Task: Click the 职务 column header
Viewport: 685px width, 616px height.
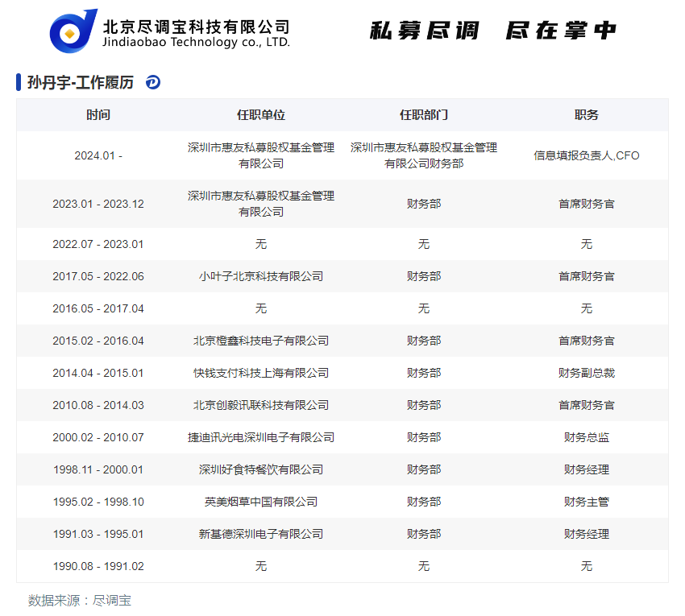Action: point(586,115)
